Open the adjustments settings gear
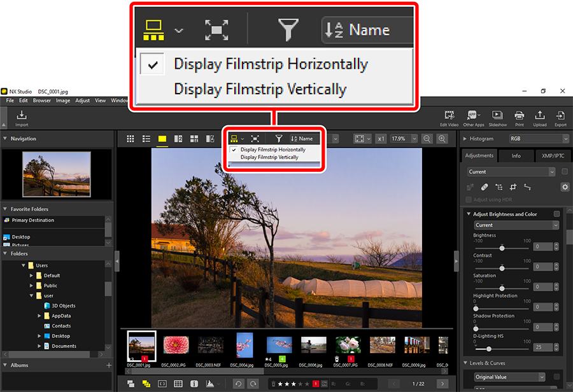The width and height of the screenshot is (573, 392). tap(565, 187)
